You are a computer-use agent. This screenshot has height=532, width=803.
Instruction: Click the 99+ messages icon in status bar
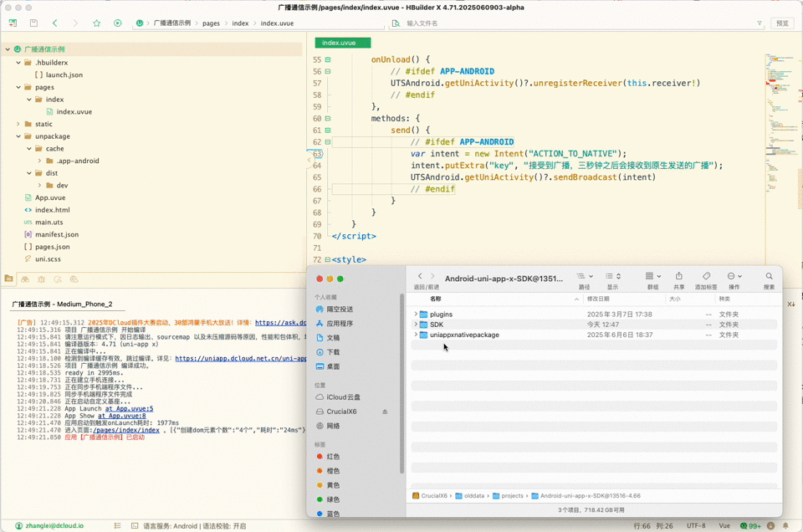751,526
